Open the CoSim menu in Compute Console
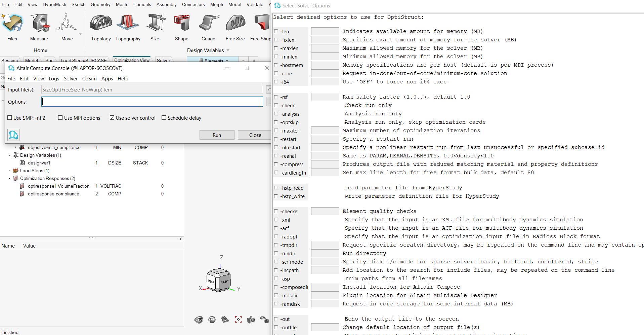644x335 pixels. 89,78
